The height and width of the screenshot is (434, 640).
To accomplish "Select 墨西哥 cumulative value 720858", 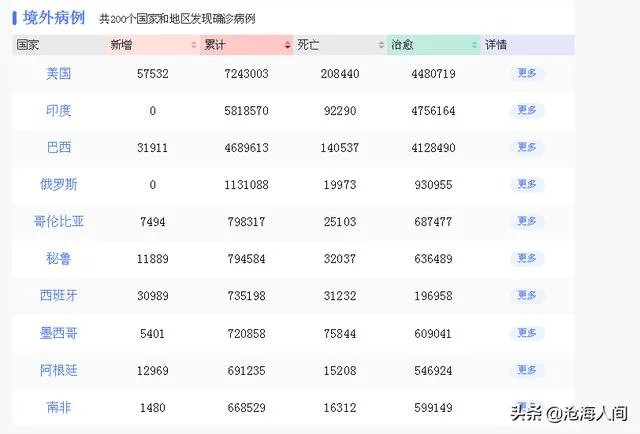I will pyautogui.click(x=247, y=334).
